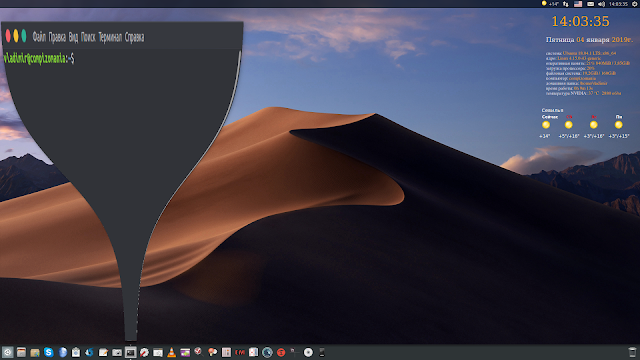Launch Skype from the dock

coord(49,352)
